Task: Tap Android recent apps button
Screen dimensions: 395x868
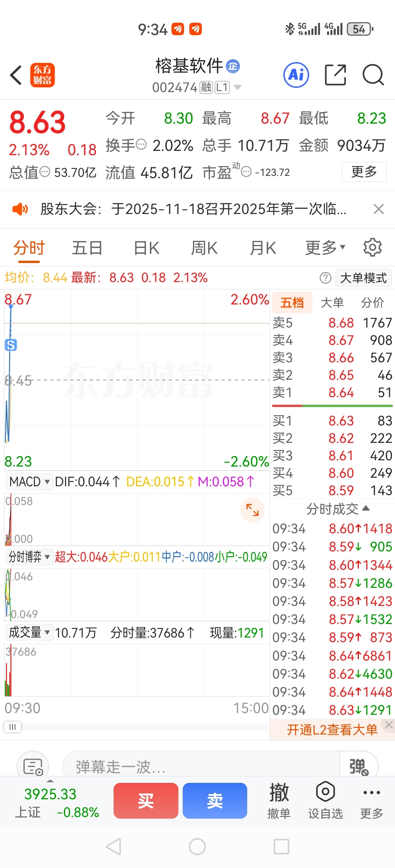Action: pyautogui.click(x=281, y=846)
